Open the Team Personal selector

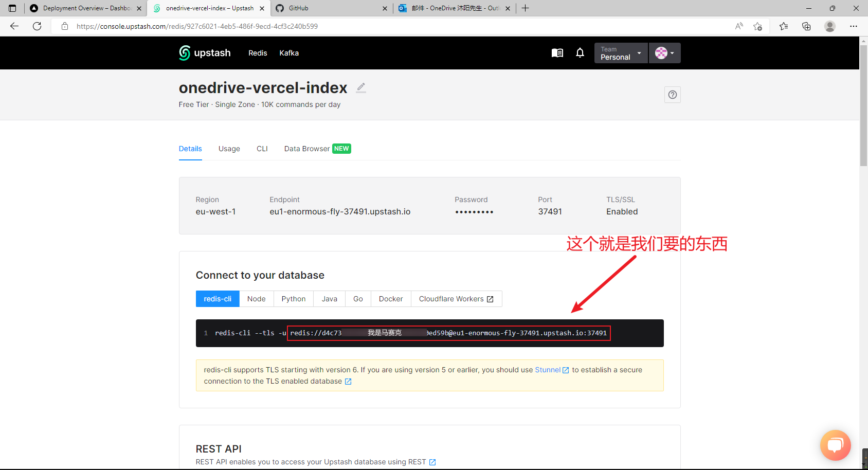click(x=621, y=52)
